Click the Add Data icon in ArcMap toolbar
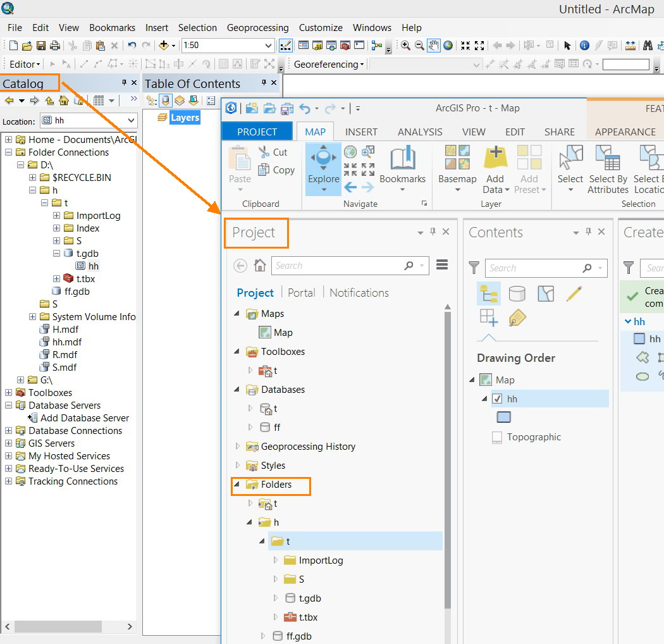 point(163,46)
